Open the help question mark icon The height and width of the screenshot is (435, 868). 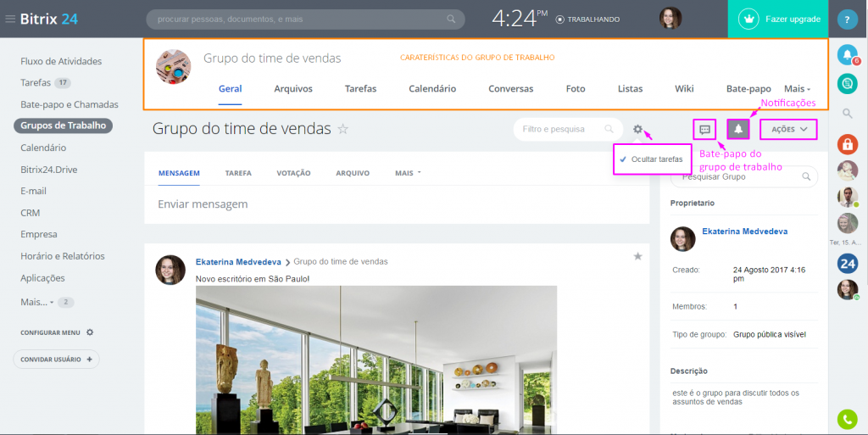pyautogui.click(x=847, y=20)
